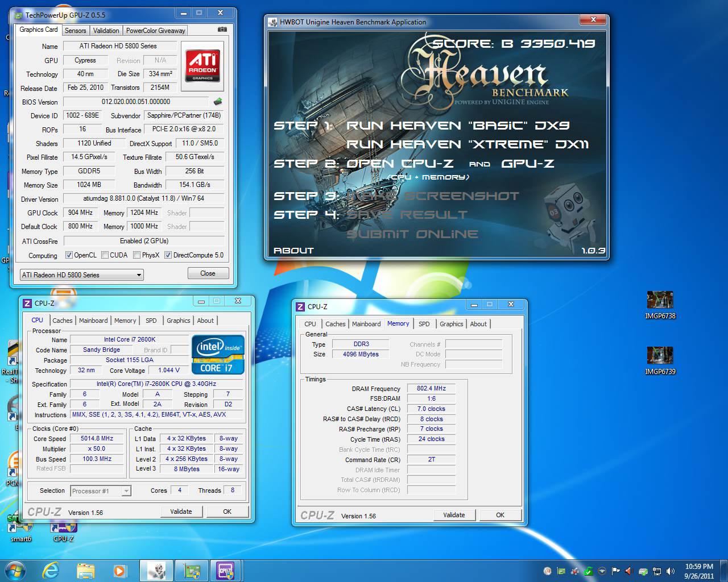This screenshot has height=582, width=728.
Task: Switch to the GPU-Z taskbar item
Action: [191, 570]
